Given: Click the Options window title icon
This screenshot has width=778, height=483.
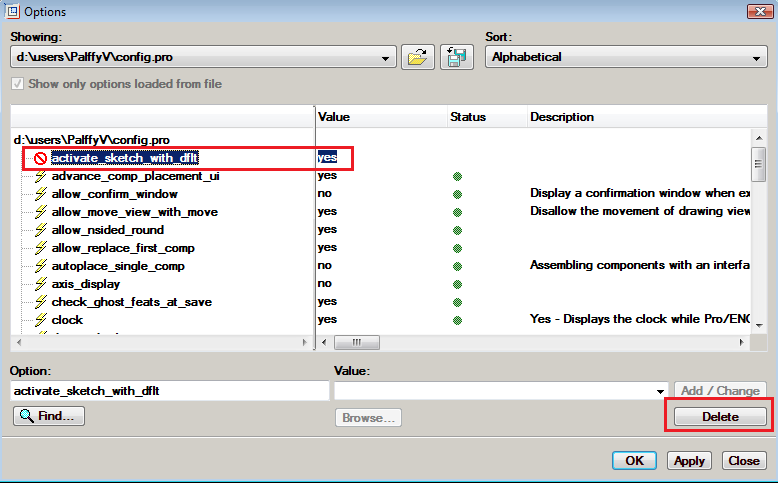Looking at the screenshot, I should pos(11,11).
